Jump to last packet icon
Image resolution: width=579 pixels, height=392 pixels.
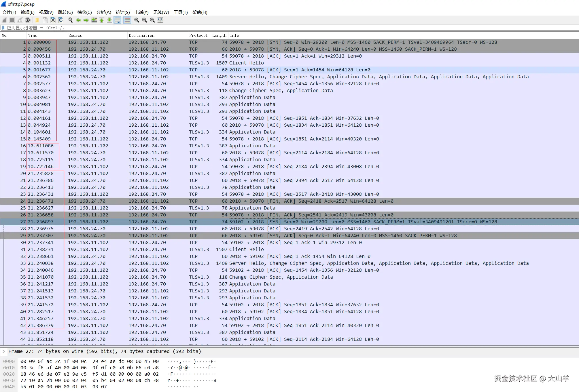click(109, 20)
